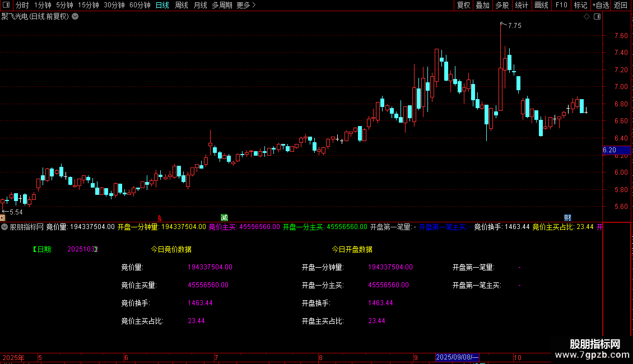The width and height of the screenshot is (633, 364).
Task: Click month 6 on the time axis
Action: (x=127, y=357)
